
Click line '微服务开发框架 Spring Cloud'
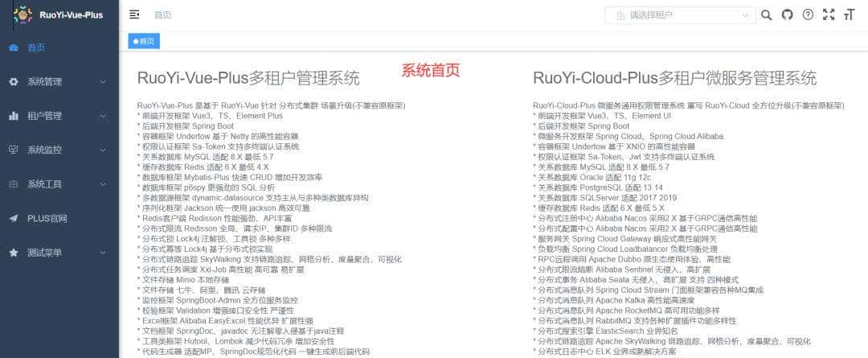click(628, 136)
